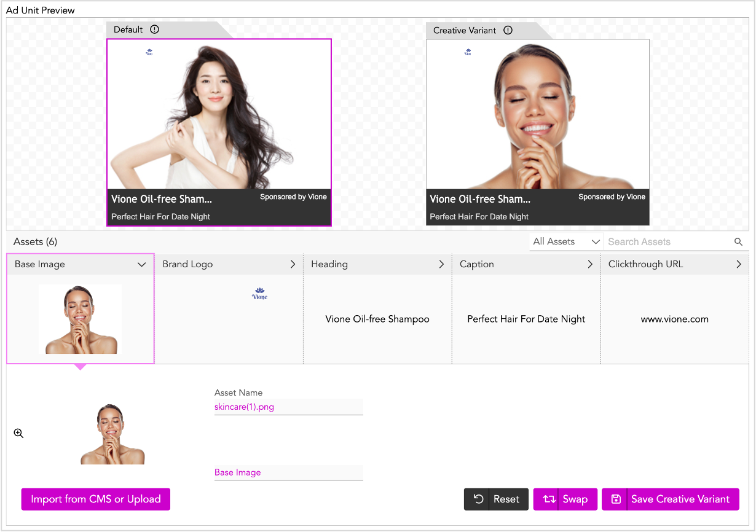Click the Default ad woman with long hair image

click(219, 114)
